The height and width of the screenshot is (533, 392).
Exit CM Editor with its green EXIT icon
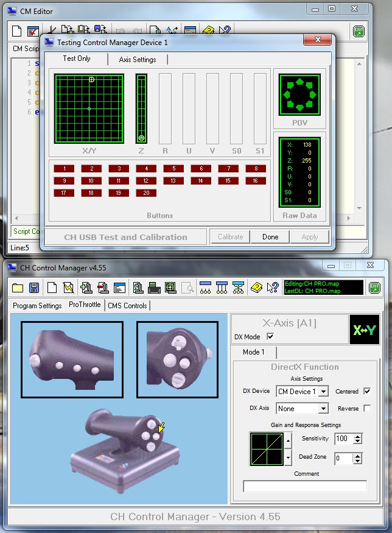point(359,31)
